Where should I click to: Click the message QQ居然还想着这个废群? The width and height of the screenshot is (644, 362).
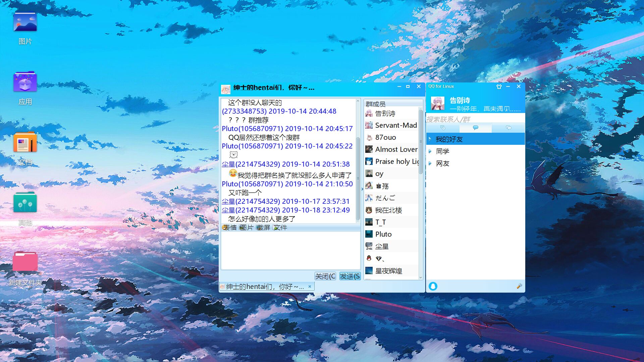(x=264, y=137)
